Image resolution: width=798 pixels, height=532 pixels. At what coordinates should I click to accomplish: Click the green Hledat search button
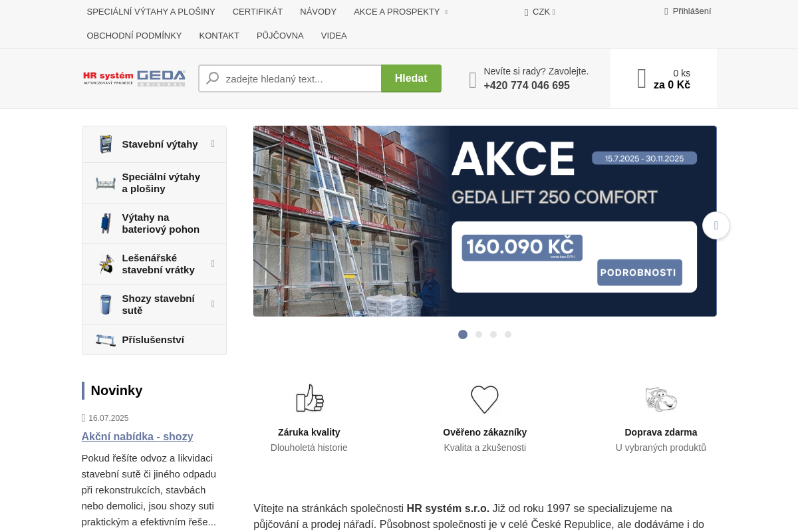(x=411, y=78)
